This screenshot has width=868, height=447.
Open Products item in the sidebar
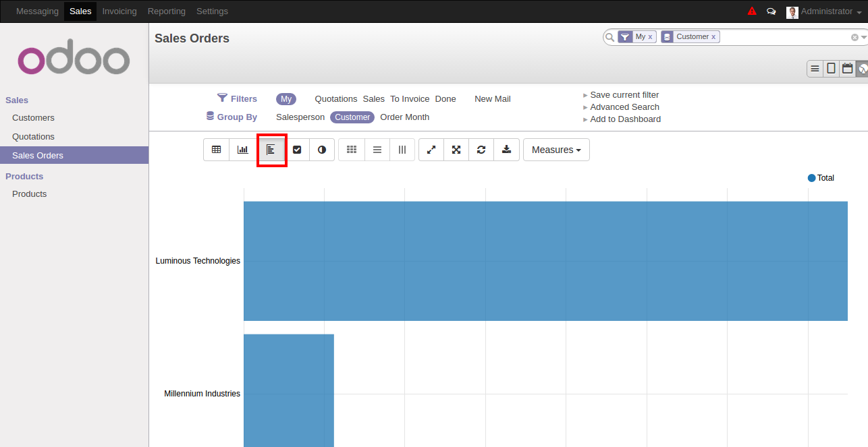[x=30, y=194]
